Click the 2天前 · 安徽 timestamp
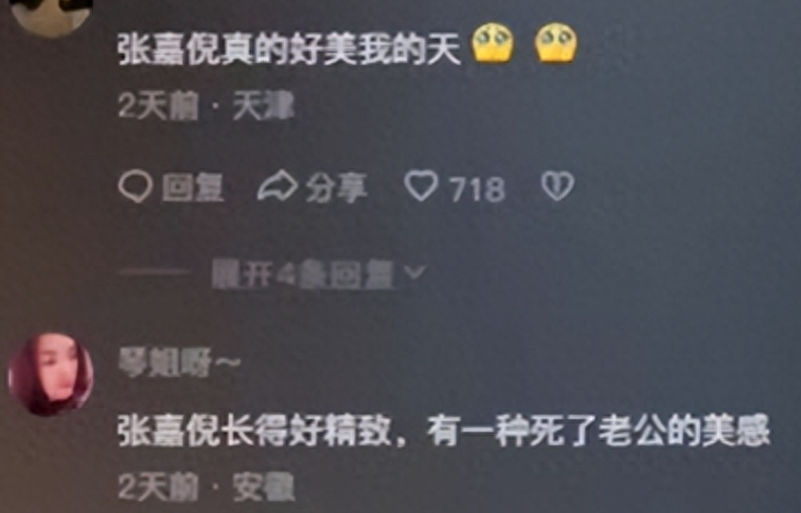This screenshot has width=801, height=513. (x=206, y=487)
